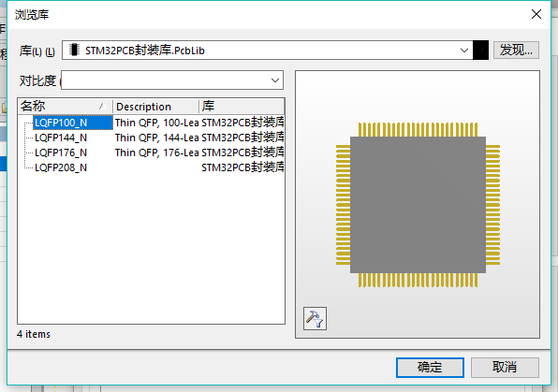Click the library cell of LQFP208_N row
Image resolution: width=558 pixels, height=392 pixels.
coord(242,167)
